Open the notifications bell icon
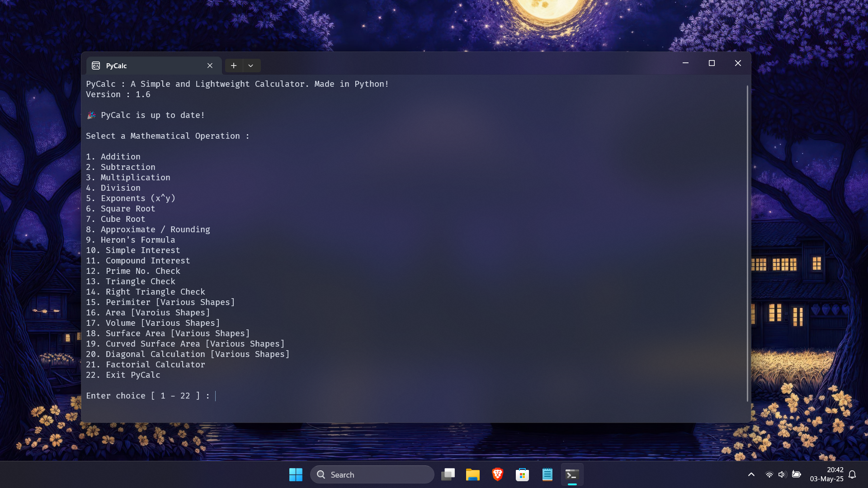This screenshot has height=488, width=868. [x=852, y=474]
